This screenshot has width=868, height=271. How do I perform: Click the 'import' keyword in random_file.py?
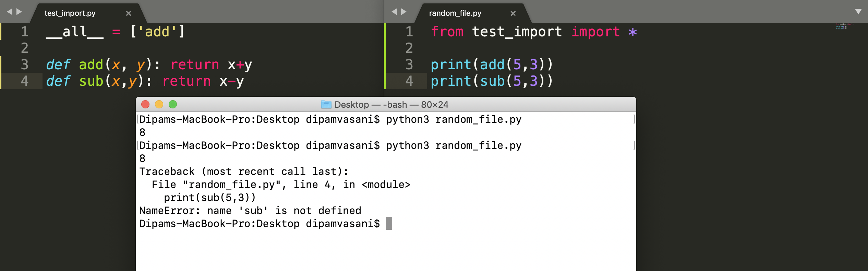pyautogui.click(x=595, y=32)
